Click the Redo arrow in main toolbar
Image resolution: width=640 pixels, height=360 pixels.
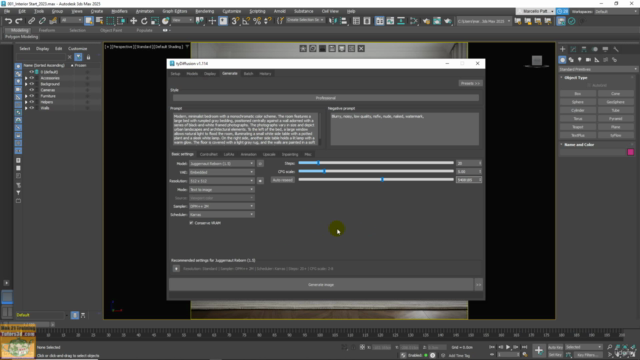click(x=19, y=21)
